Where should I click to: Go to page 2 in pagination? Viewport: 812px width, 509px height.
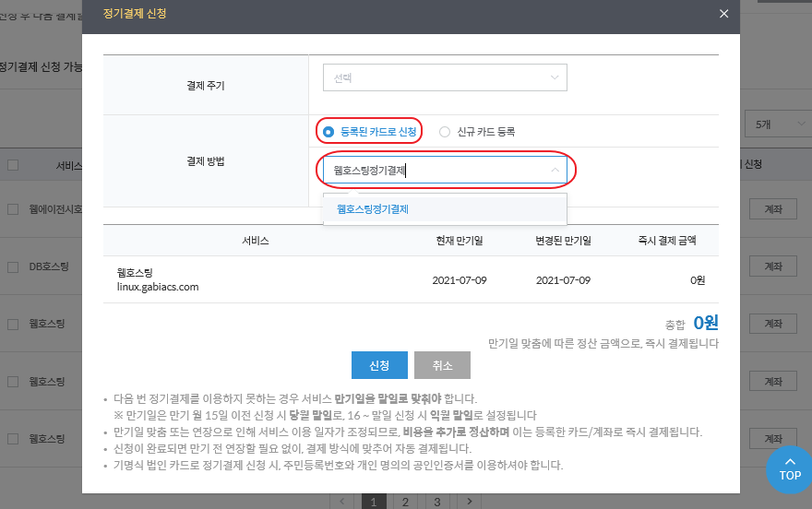[405, 502]
